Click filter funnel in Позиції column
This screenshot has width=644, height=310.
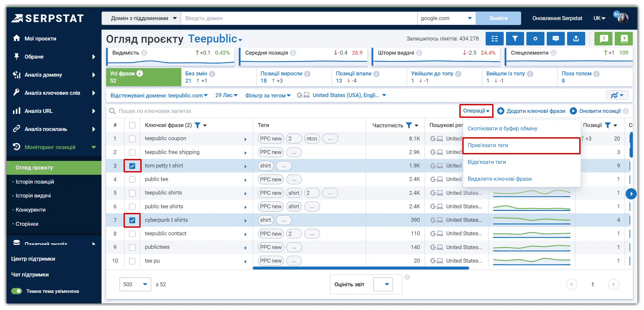(x=608, y=125)
